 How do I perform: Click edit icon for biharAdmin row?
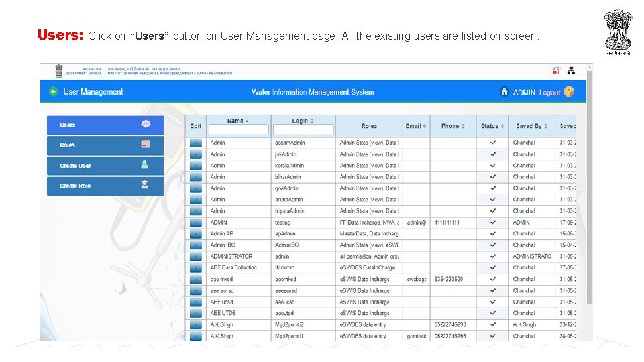(x=196, y=177)
